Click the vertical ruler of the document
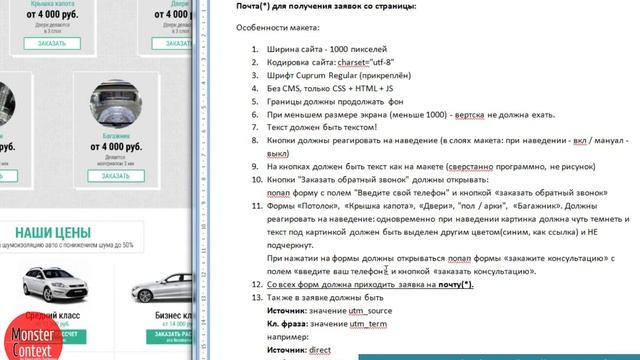 204,180
